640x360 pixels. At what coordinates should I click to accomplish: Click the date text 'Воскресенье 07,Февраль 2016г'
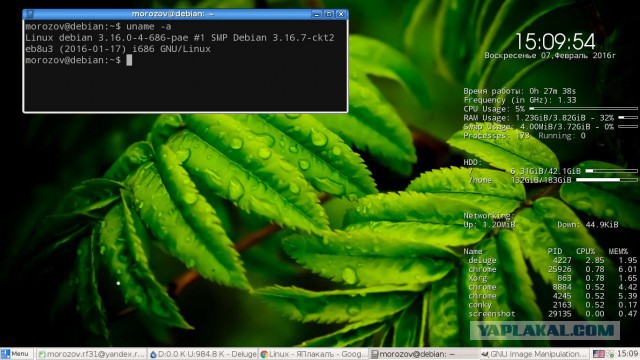click(550, 56)
